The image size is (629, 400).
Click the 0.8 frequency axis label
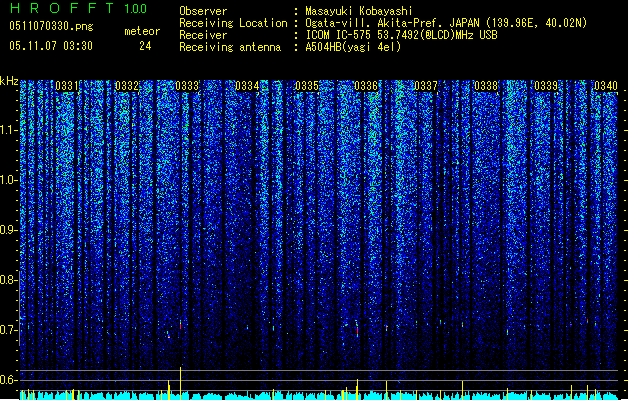pos(8,280)
